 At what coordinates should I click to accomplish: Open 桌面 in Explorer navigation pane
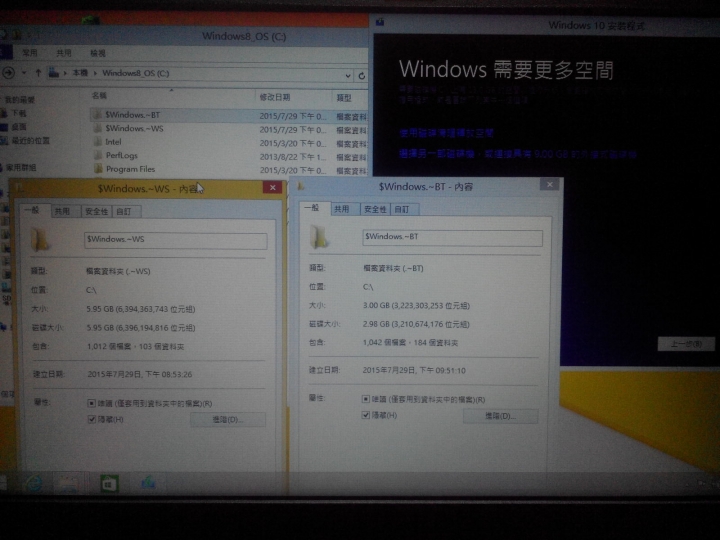click(x=19, y=127)
